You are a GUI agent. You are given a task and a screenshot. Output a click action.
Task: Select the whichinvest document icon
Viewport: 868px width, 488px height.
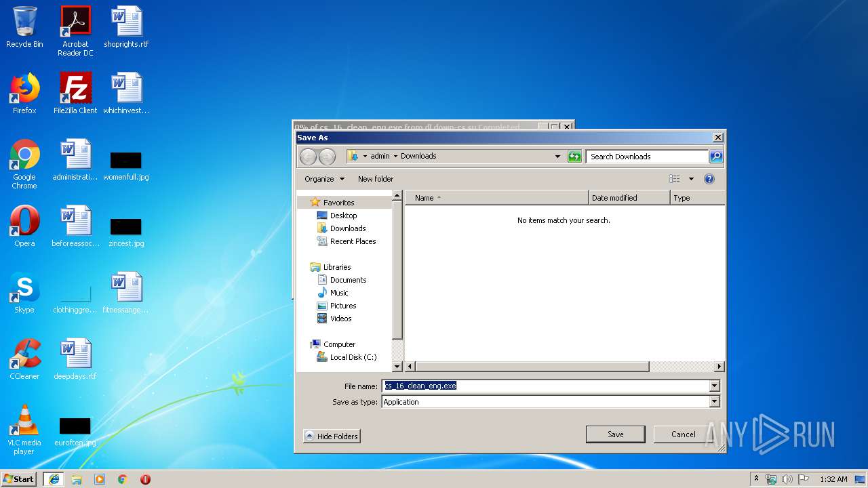(x=126, y=94)
